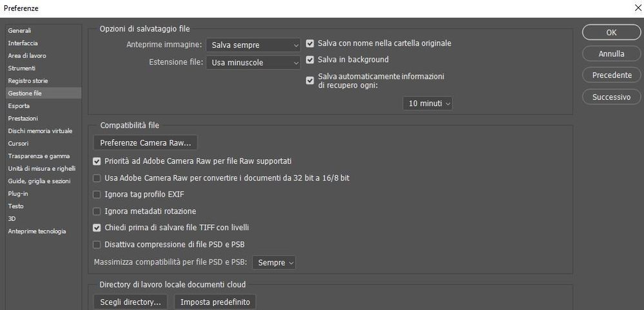Toggle Salva automaticamente informazioni di recupero checkbox
The image size is (644, 310).
click(310, 81)
